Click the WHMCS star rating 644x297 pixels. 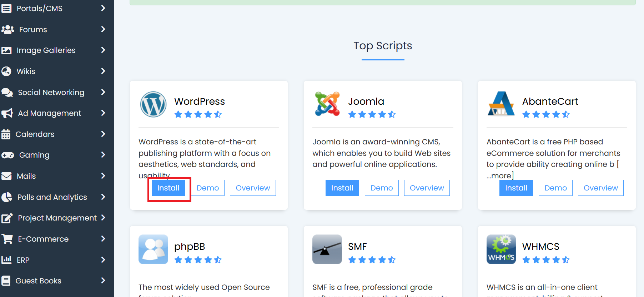546,260
